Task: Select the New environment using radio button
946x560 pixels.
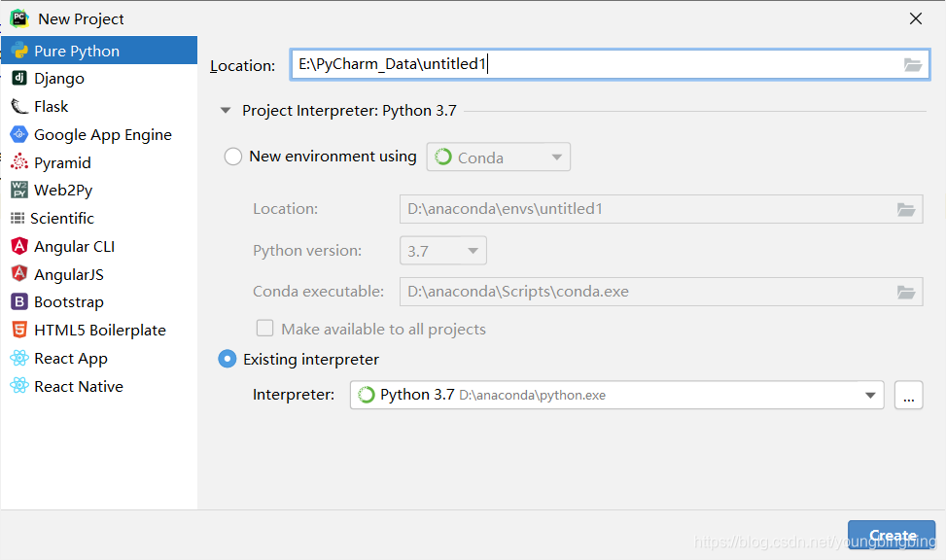Action: coord(232,156)
